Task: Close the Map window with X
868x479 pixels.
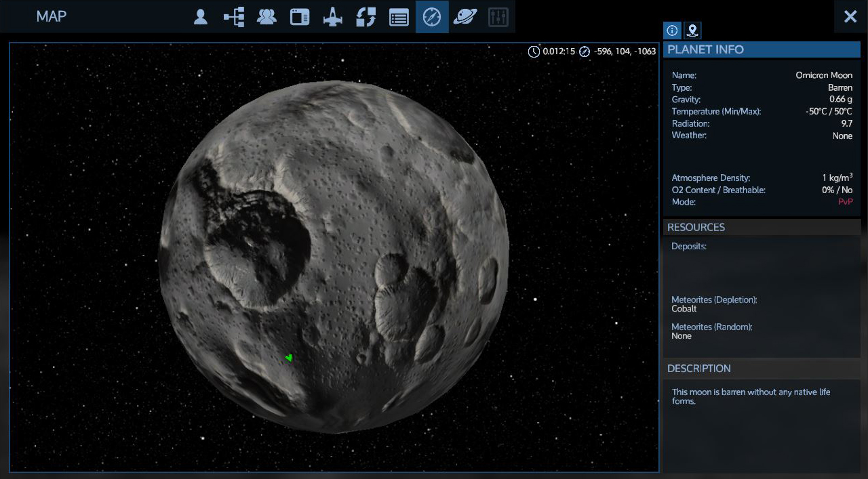Action: point(850,17)
